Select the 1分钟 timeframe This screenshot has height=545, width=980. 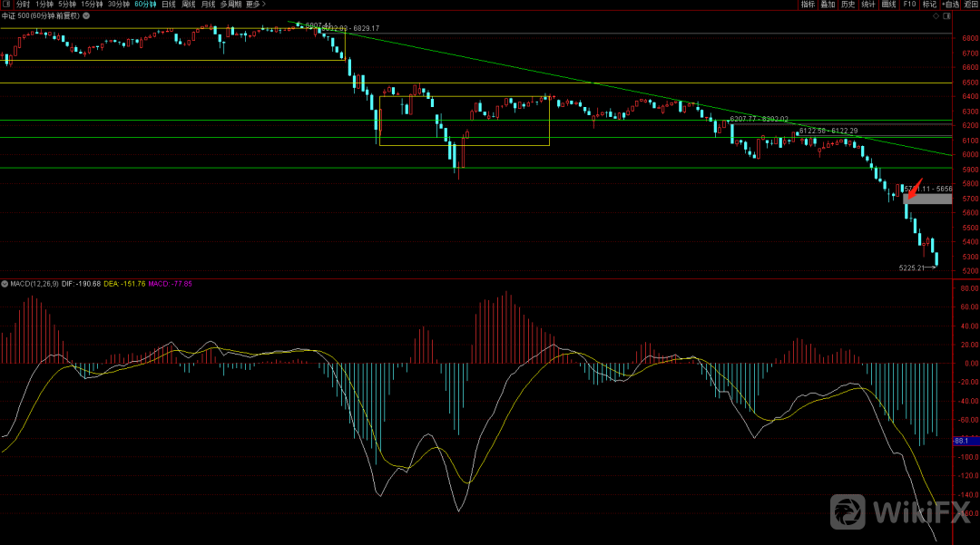pyautogui.click(x=45, y=5)
